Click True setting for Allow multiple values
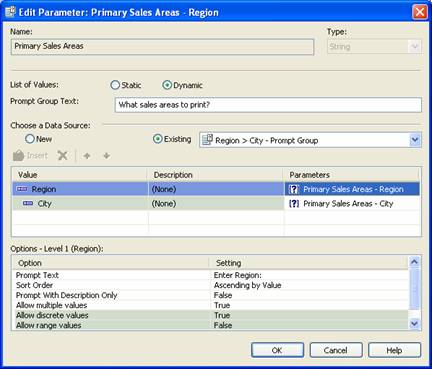Image resolution: width=432 pixels, height=369 pixels. point(222,305)
